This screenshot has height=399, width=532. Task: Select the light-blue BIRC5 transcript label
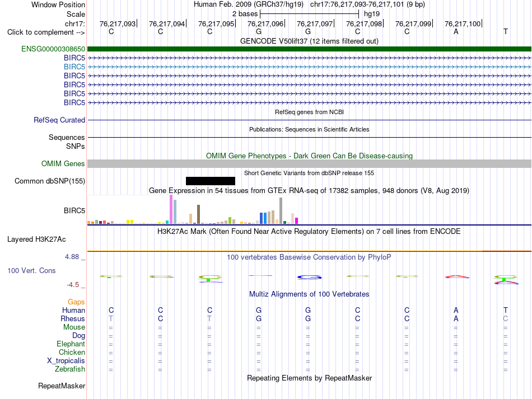click(74, 67)
